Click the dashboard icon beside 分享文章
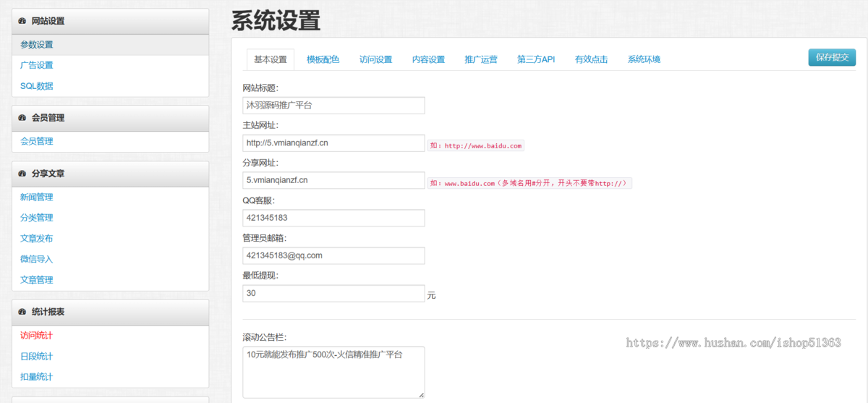The height and width of the screenshot is (403, 868). click(22, 174)
